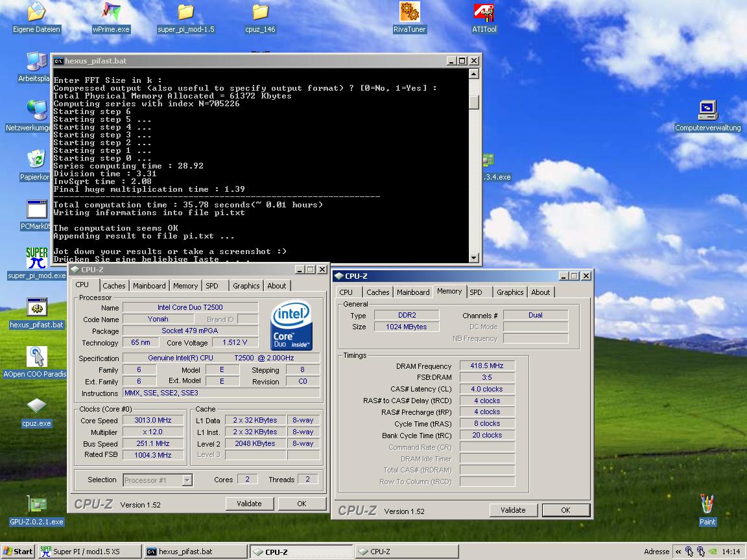
Task: Switch to CPU tab in right CPU-Z window
Action: pyautogui.click(x=346, y=292)
